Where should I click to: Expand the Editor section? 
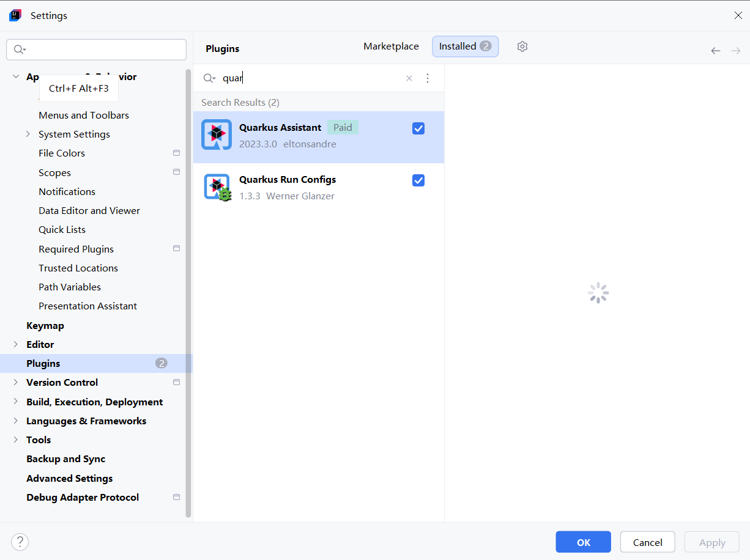(16, 344)
